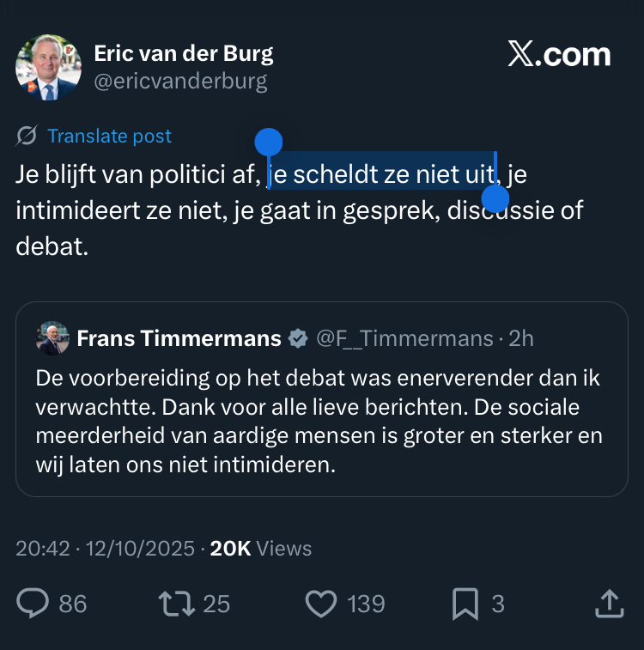
Task: Click the @F__Timmermans handle
Action: coord(404,338)
